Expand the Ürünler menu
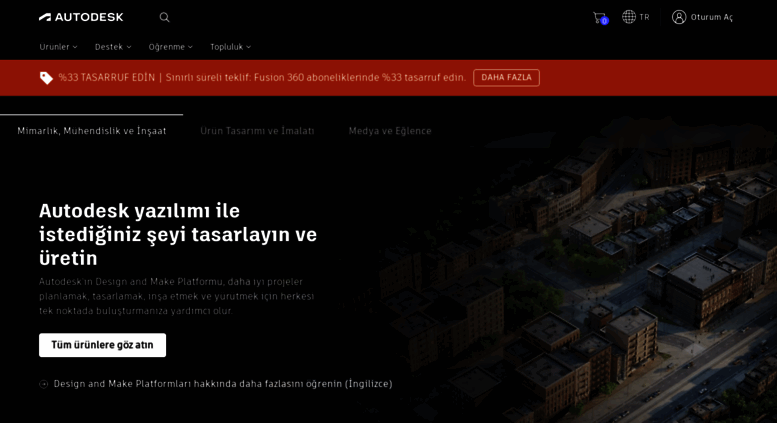 pos(58,47)
